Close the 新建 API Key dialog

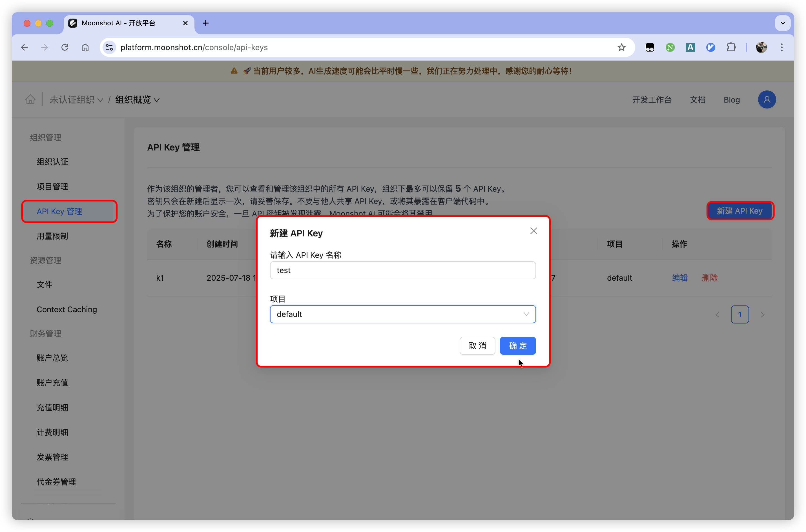[533, 231]
